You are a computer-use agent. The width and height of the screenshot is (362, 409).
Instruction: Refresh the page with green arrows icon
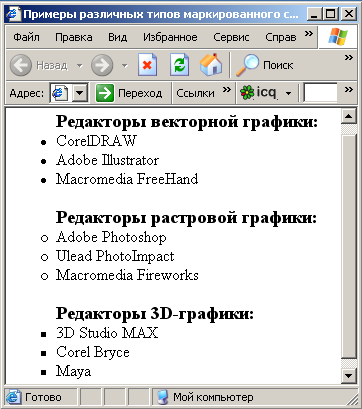(179, 64)
